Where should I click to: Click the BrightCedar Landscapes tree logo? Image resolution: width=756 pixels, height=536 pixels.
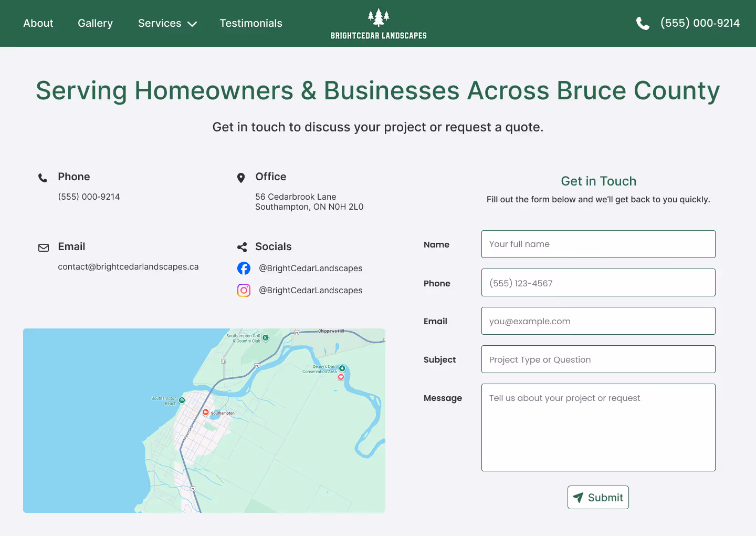pyautogui.click(x=378, y=17)
